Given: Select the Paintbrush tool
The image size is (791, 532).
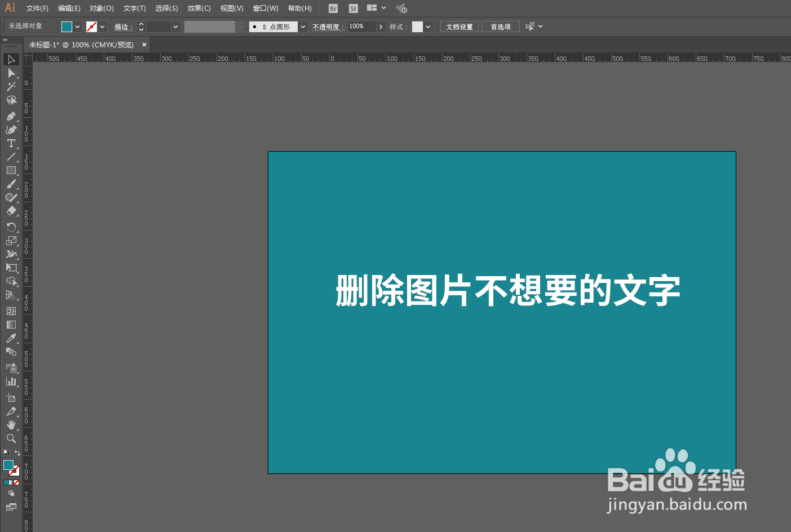Looking at the screenshot, I should coord(11,184).
